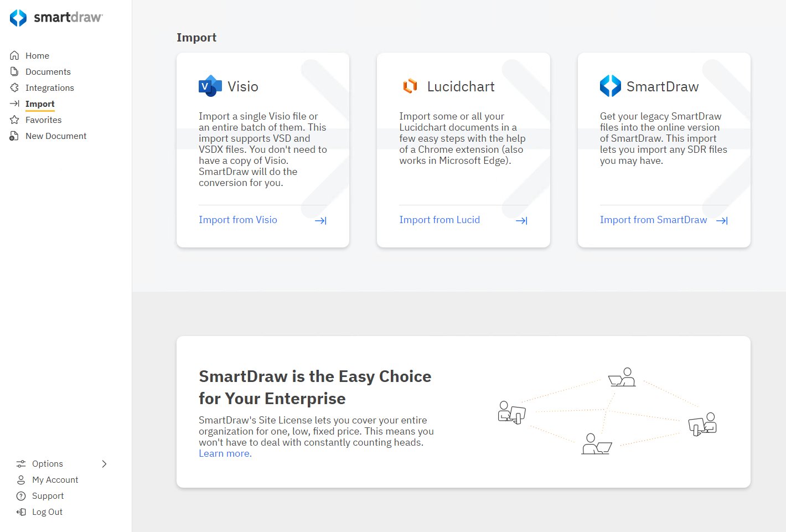Expand the Options chevron in sidebar
Image resolution: width=786 pixels, height=532 pixels.
104,464
